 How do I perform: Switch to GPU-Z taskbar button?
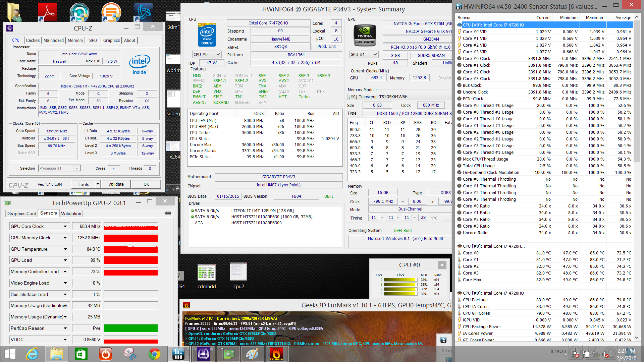pos(228,354)
